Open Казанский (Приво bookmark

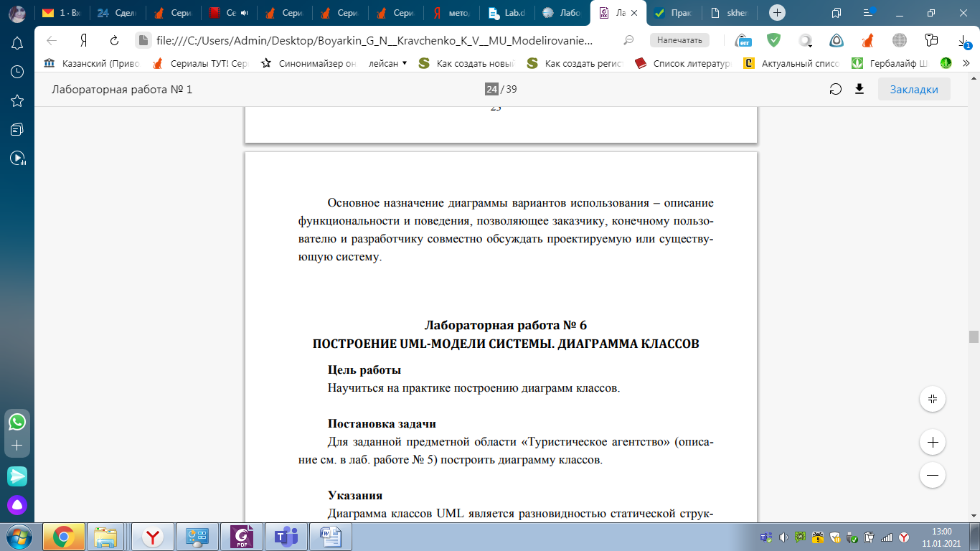(92, 63)
